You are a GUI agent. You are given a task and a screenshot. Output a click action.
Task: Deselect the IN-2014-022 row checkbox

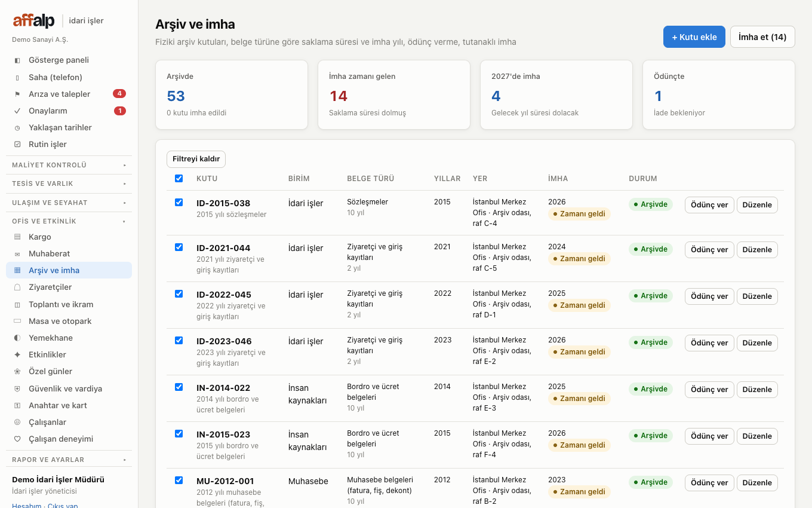point(179,387)
